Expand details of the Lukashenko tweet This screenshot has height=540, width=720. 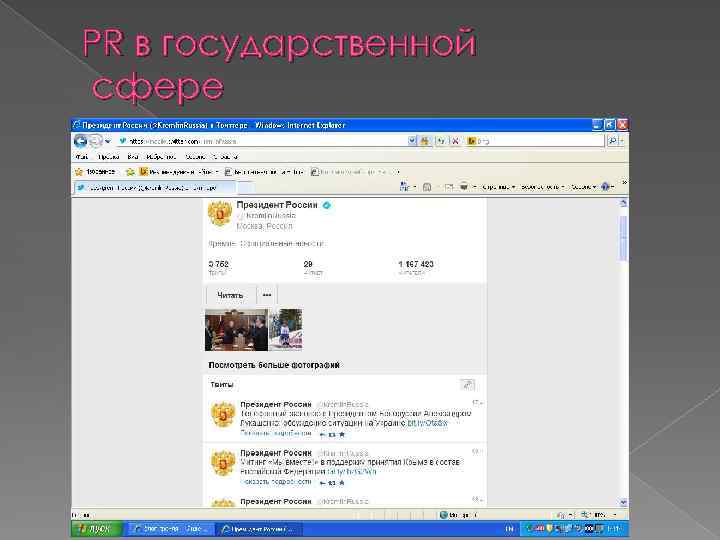276,433
